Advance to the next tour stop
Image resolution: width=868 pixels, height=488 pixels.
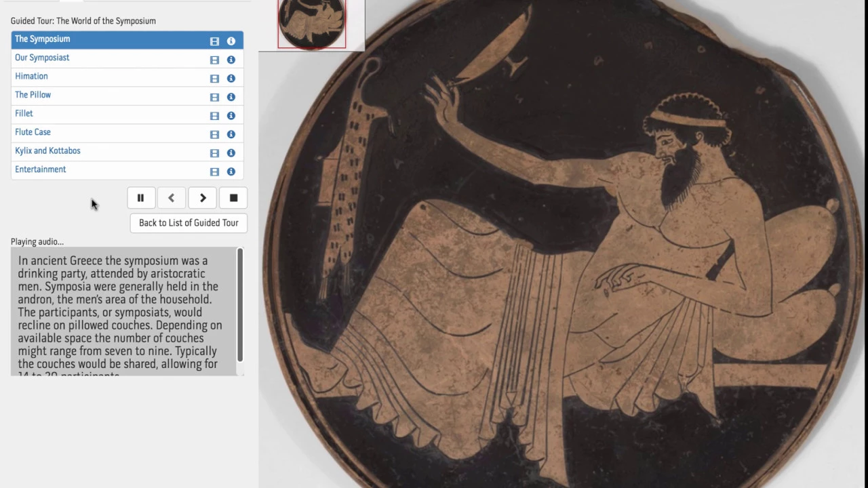pyautogui.click(x=203, y=198)
